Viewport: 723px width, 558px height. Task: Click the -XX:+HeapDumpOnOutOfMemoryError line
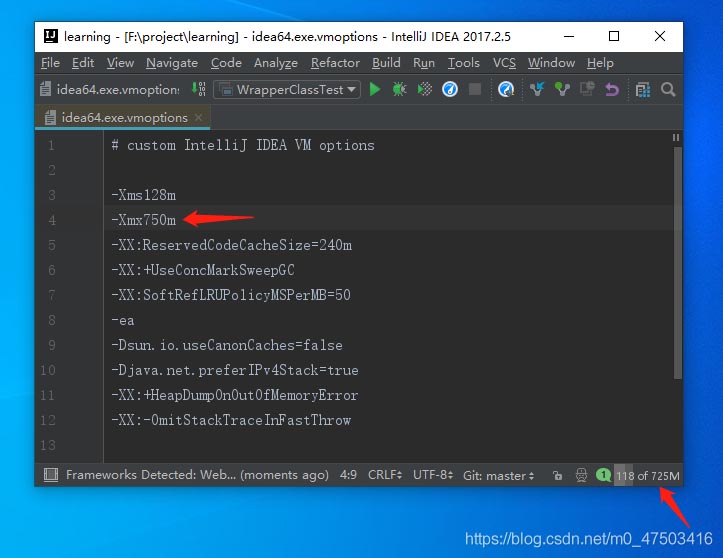coord(234,395)
